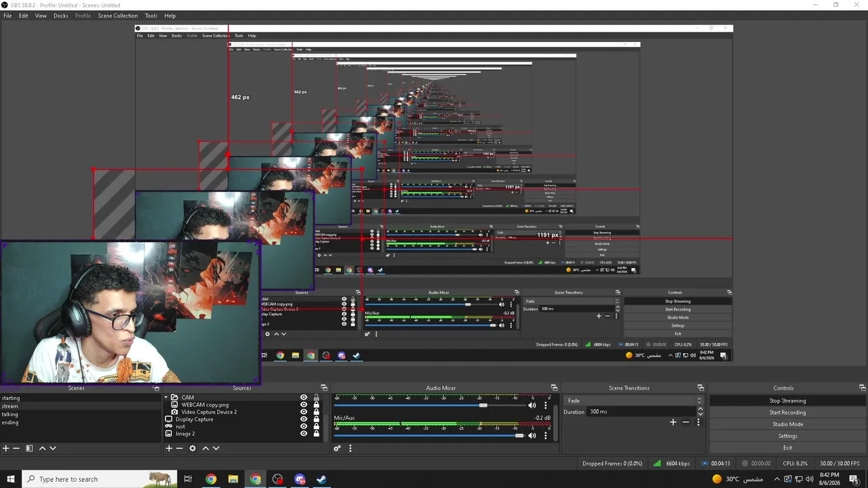Float the Controls dock
The width and height of the screenshot is (868, 488).
click(x=862, y=388)
